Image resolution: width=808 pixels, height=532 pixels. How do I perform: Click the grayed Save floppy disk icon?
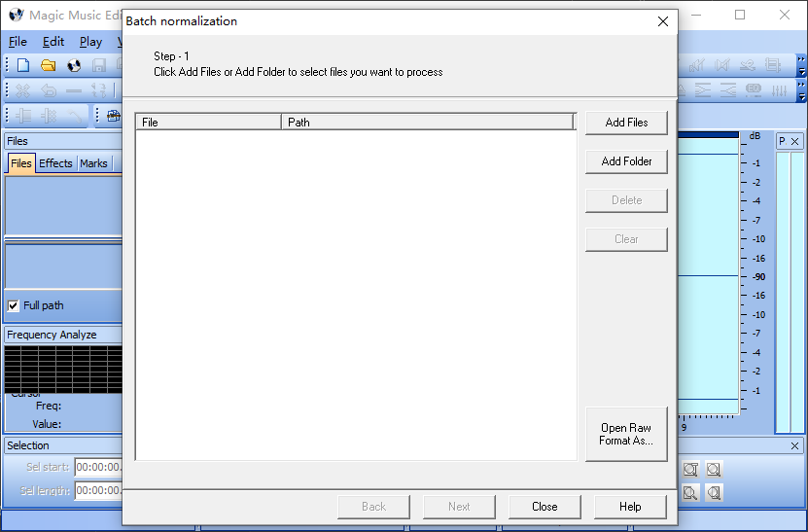click(99, 65)
